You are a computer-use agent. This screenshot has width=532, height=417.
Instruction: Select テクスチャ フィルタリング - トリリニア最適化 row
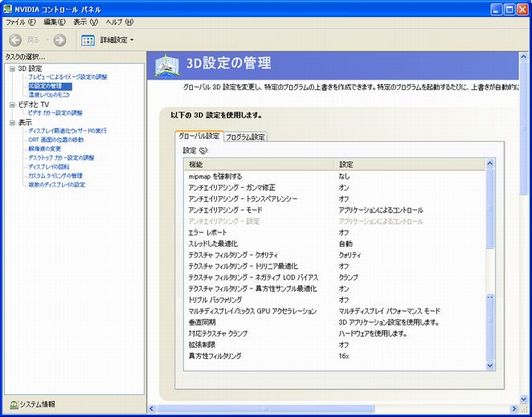point(335,266)
